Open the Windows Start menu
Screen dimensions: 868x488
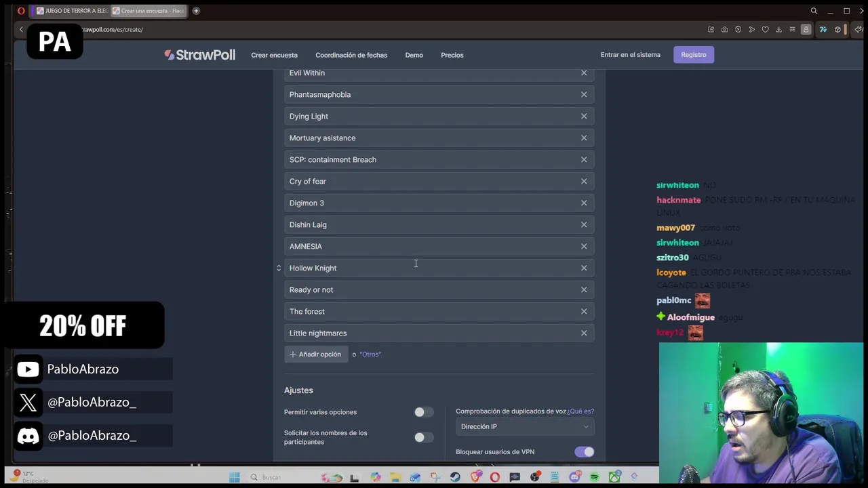coord(234,477)
